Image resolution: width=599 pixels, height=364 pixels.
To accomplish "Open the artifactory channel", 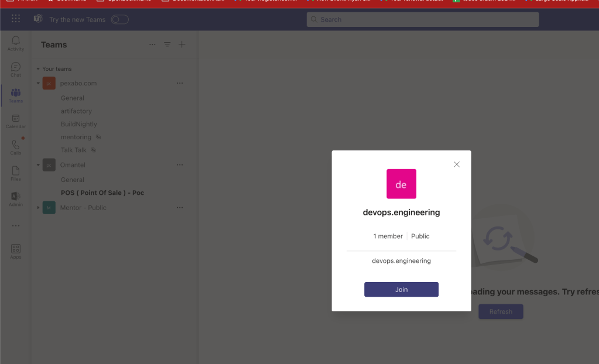I will click(76, 111).
